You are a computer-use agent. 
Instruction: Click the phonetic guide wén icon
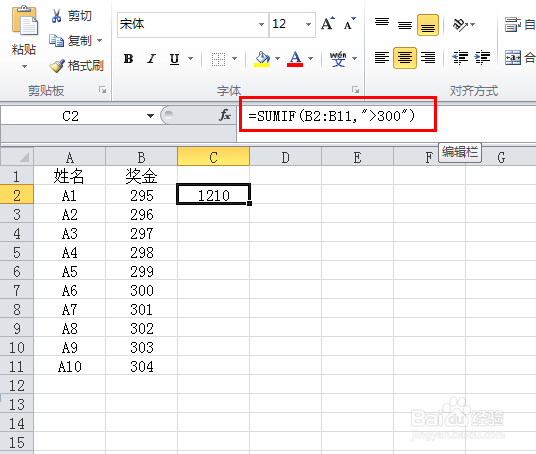[x=338, y=59]
